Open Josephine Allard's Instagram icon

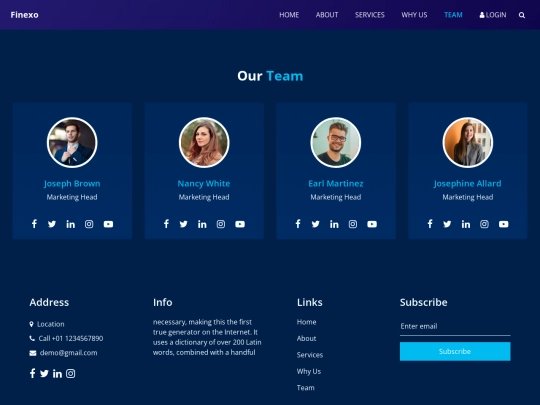tap(484, 224)
